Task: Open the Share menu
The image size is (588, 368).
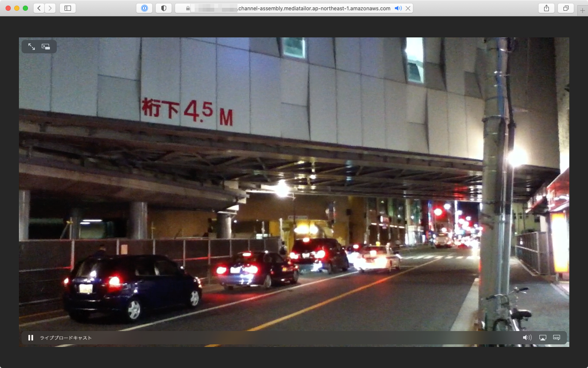Action: click(546, 8)
